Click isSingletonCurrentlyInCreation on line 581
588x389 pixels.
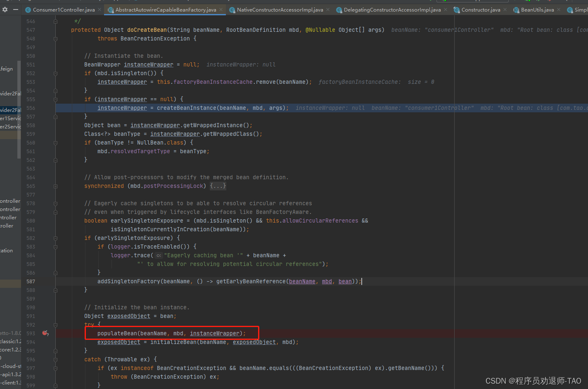(x=160, y=230)
